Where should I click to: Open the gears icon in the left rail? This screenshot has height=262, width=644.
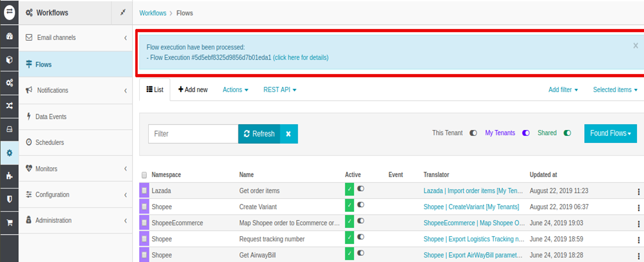click(9, 82)
